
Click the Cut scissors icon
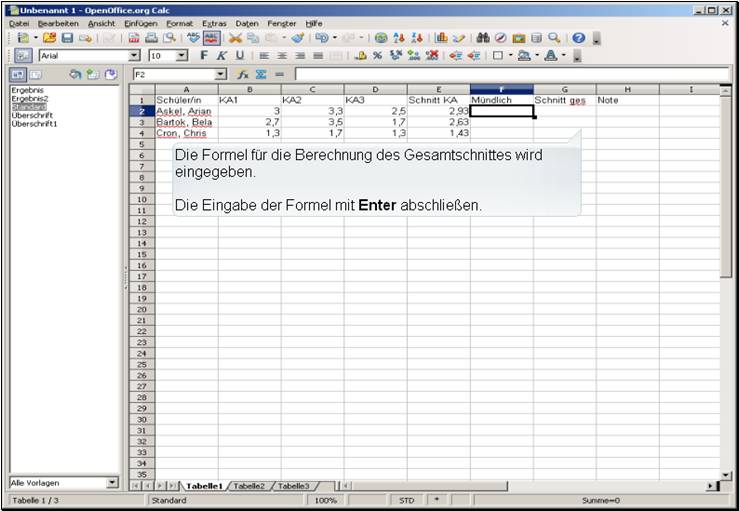click(237, 38)
